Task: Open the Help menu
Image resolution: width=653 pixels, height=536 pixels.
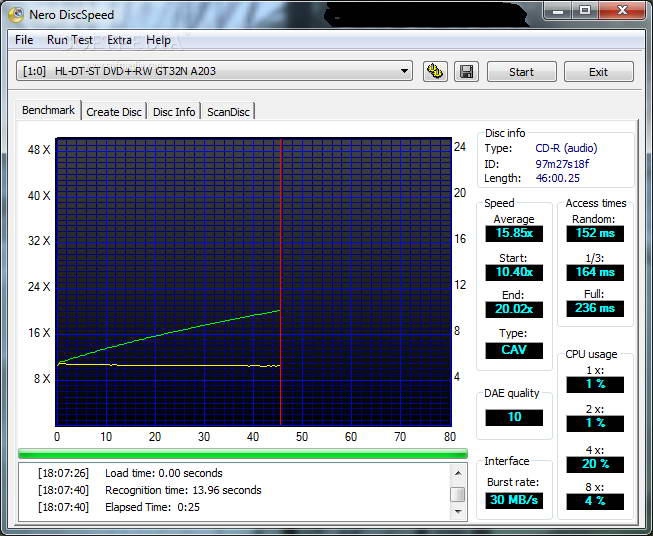Action: click(x=158, y=40)
